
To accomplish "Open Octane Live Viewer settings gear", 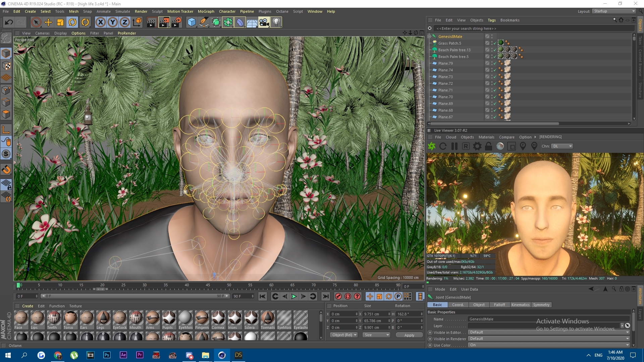I will click(477, 146).
